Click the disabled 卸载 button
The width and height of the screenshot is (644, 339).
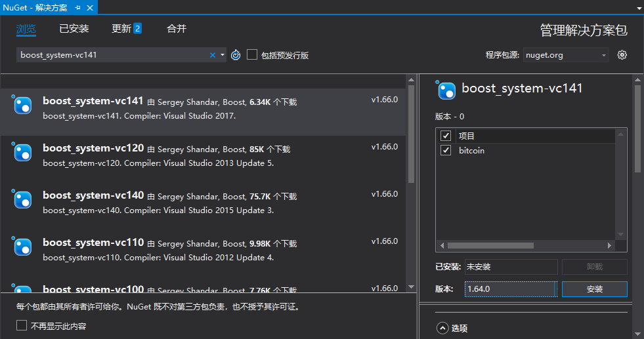pos(594,267)
